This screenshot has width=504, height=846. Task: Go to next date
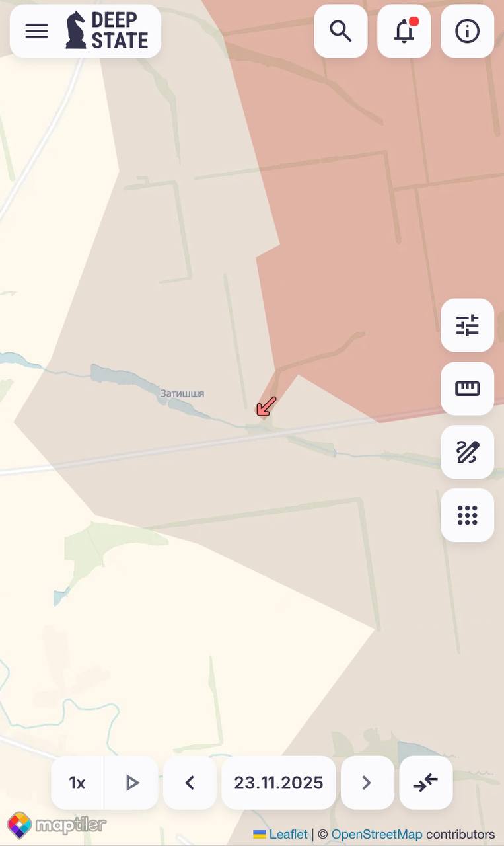pyautogui.click(x=367, y=783)
